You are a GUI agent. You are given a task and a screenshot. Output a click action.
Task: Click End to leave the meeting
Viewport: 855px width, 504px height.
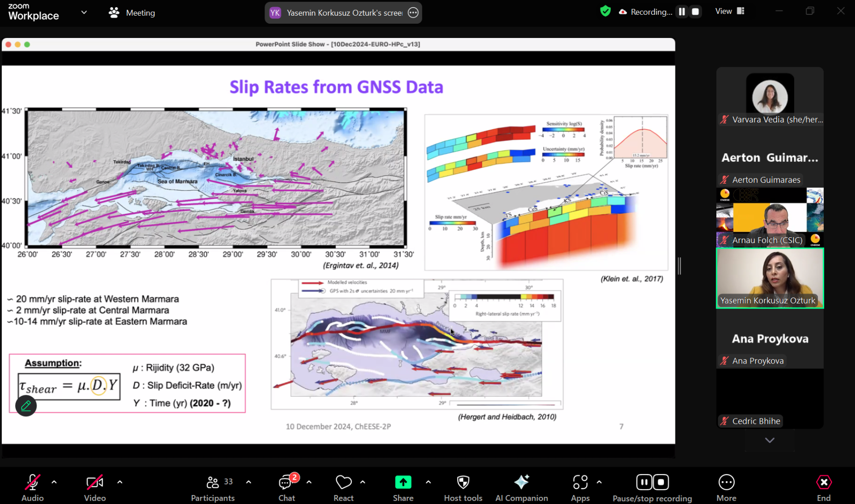[824, 488]
